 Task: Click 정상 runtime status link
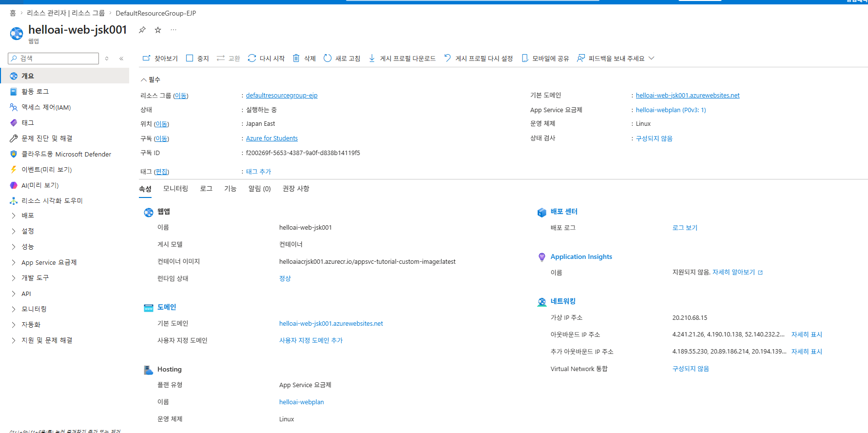pos(285,278)
